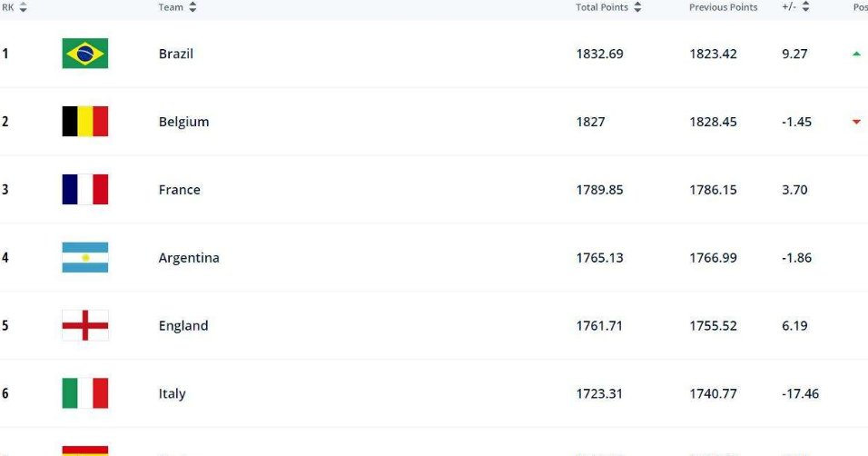Screen dimensions: 868x456
Task: Click Brazil's green upward position arrow
Action: point(856,54)
